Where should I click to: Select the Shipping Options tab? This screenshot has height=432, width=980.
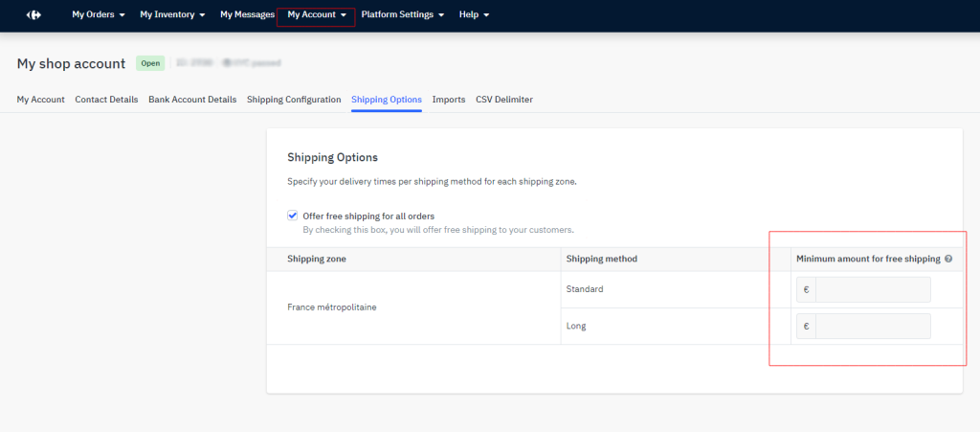click(x=387, y=100)
